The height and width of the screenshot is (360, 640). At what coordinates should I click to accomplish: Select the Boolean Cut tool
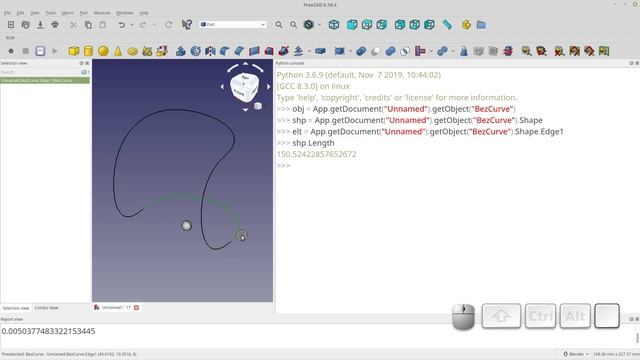click(x=376, y=51)
